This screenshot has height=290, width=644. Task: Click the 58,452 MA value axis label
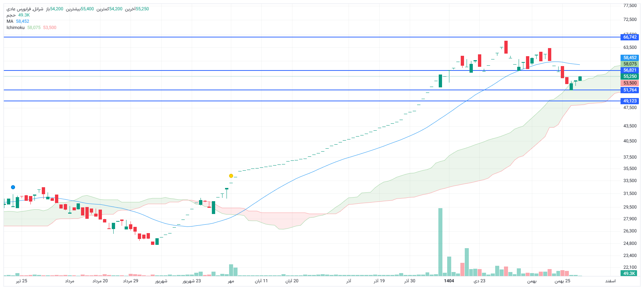(x=630, y=58)
